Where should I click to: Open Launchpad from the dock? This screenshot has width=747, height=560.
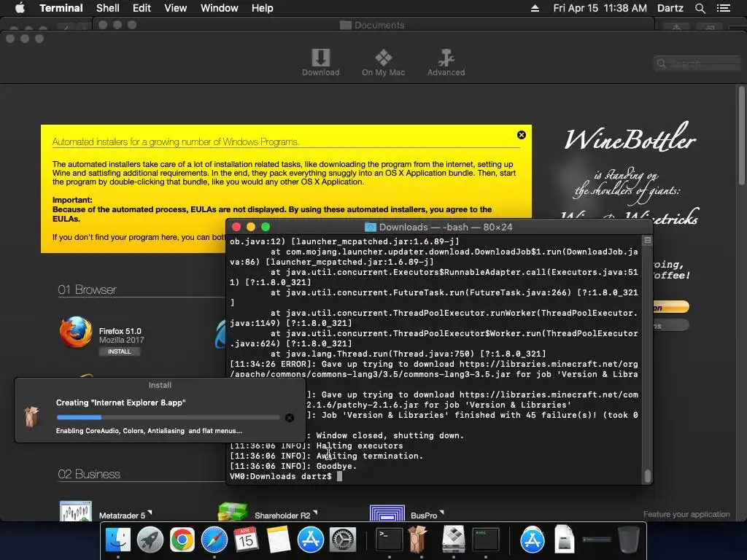pyautogui.click(x=150, y=540)
